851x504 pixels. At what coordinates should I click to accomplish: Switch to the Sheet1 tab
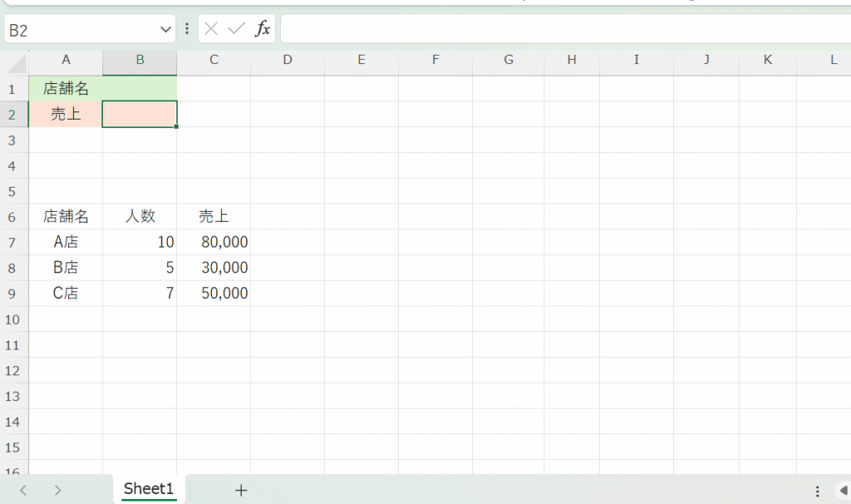tap(149, 489)
